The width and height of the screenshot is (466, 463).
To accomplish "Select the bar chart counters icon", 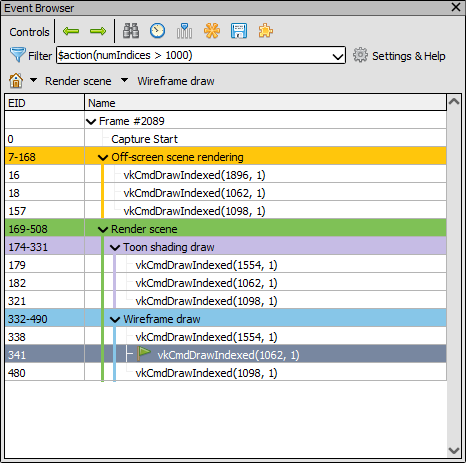I will [184, 31].
